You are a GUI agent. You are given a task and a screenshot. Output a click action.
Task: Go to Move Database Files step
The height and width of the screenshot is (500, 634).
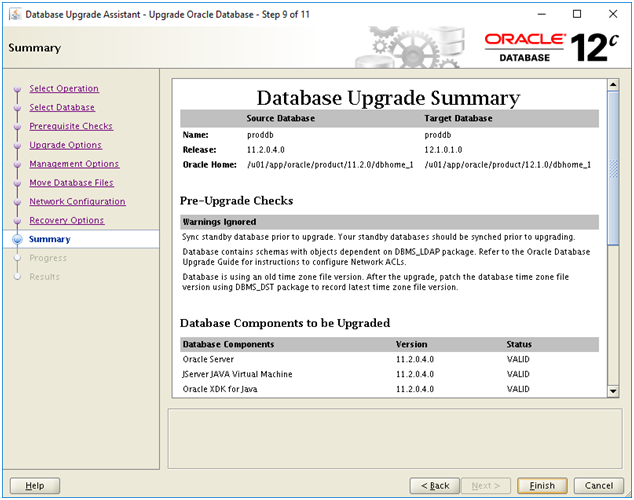[x=71, y=183]
